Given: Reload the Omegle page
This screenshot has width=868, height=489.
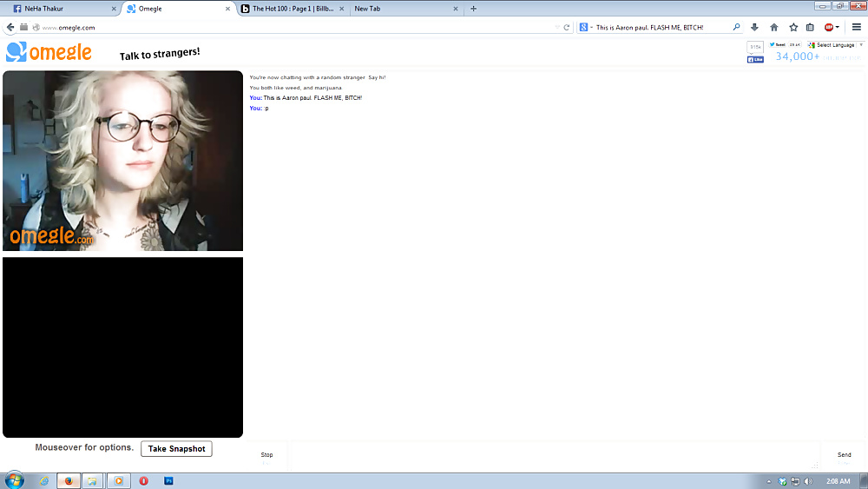Looking at the screenshot, I should click(x=566, y=27).
